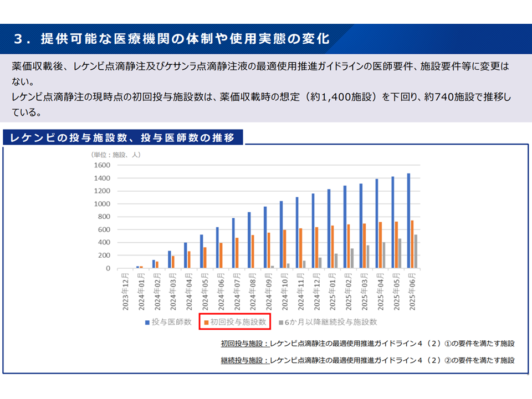
Task: Click the orange bar for 2025年06月
Action: tap(412, 244)
